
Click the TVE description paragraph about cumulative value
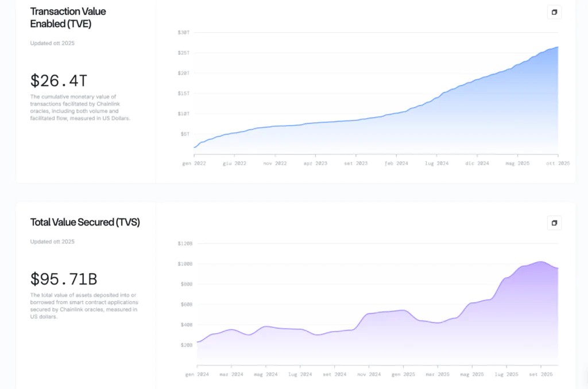80,108
